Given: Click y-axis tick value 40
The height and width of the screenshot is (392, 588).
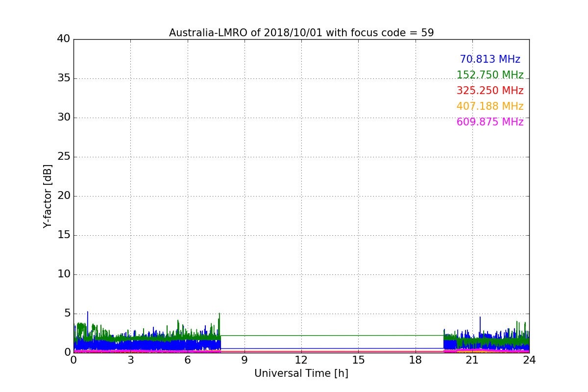Looking at the screenshot, I should click(64, 39).
